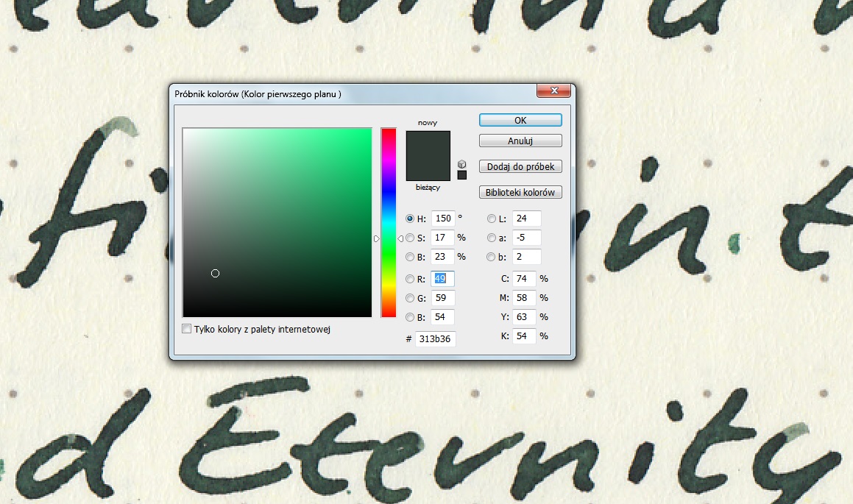Select the S saturation radio button
853x504 pixels.
[410, 238]
